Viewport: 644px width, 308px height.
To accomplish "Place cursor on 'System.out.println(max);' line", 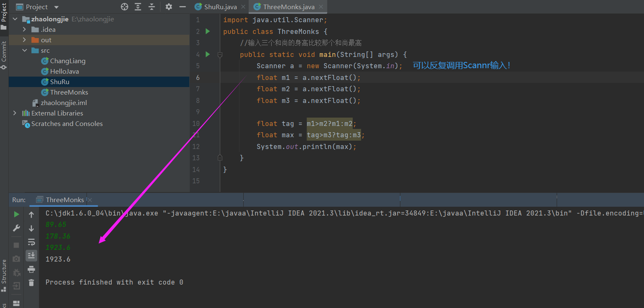I will point(306,146).
